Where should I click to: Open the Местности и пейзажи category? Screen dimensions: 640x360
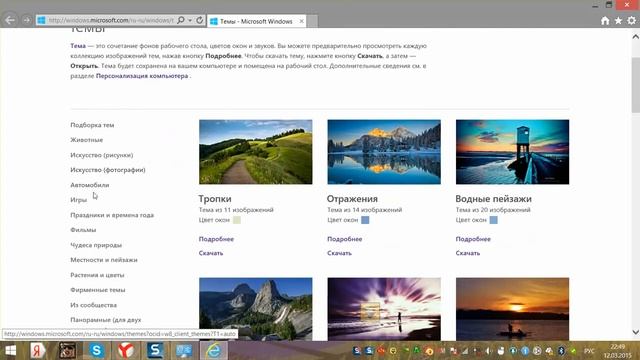tap(104, 260)
